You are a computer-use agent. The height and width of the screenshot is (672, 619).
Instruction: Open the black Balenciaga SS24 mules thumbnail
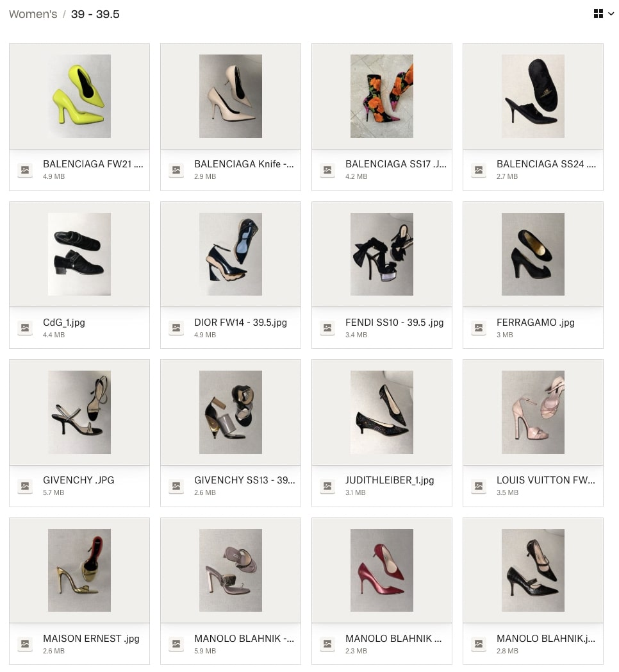533,96
